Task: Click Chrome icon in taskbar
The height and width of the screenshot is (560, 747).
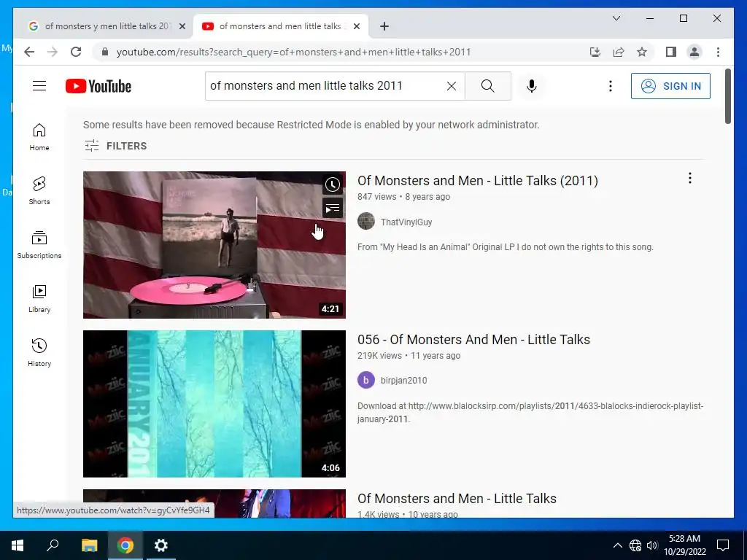Action: pyautogui.click(x=125, y=545)
